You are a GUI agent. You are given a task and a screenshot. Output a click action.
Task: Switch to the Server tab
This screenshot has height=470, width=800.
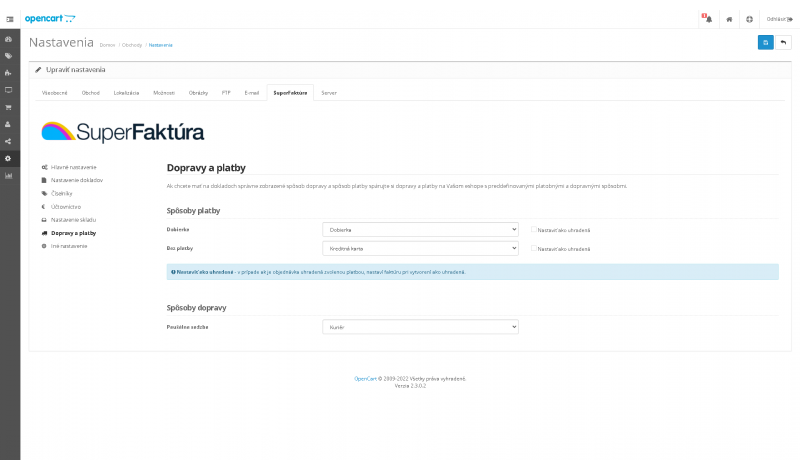[x=329, y=92]
